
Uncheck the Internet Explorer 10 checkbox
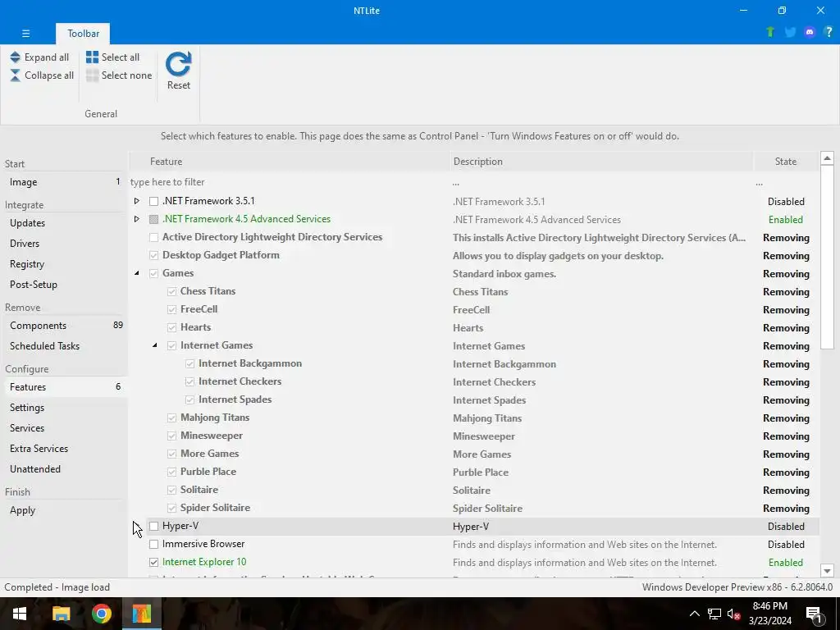(x=153, y=562)
